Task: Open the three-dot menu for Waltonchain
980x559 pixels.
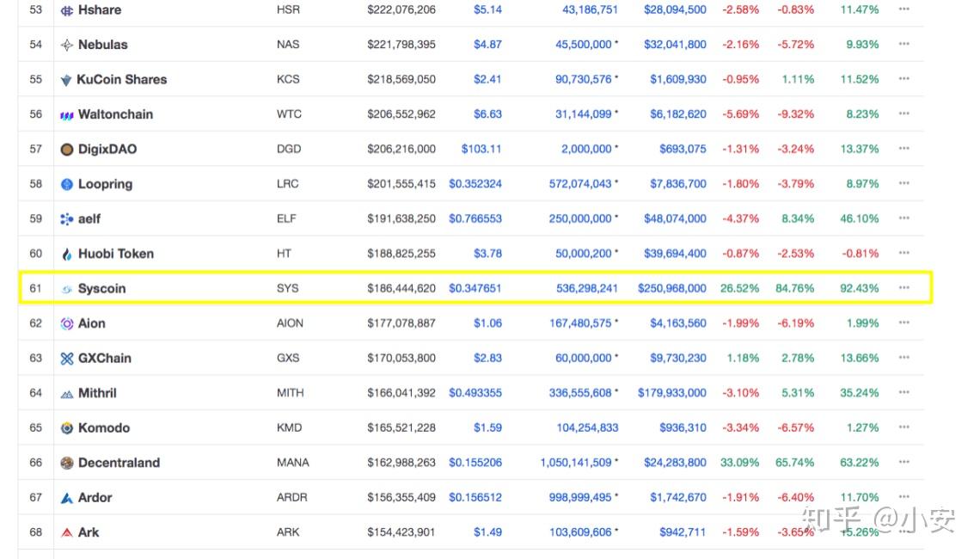Action: 903,114
